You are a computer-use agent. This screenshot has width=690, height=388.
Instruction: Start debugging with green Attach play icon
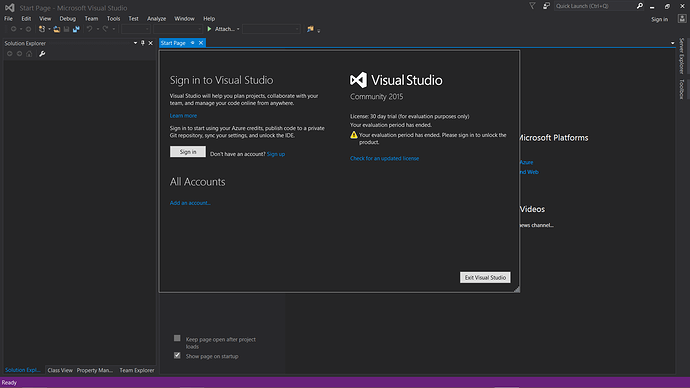pos(209,29)
